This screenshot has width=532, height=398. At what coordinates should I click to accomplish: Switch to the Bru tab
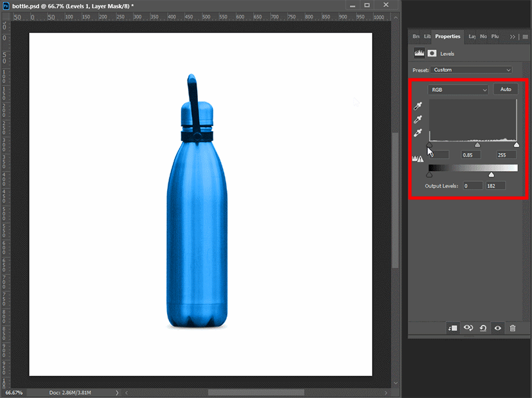416,37
